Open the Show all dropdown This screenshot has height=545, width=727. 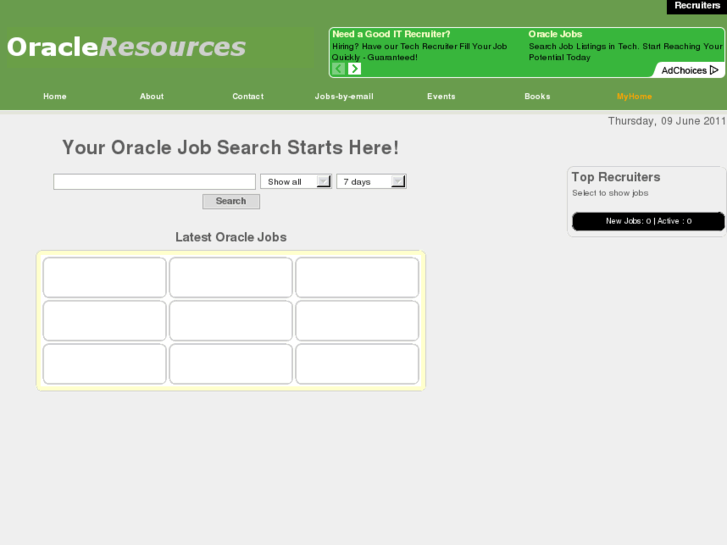296,181
